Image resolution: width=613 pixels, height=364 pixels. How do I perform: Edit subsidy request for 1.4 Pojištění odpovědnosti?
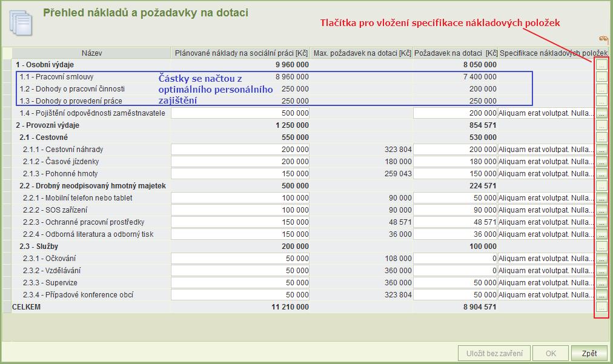455,113
